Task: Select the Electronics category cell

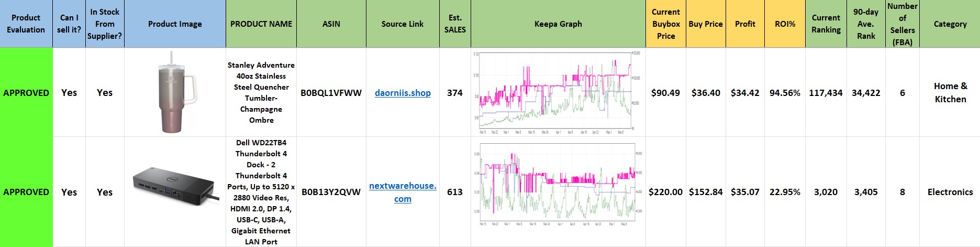Action: click(950, 192)
